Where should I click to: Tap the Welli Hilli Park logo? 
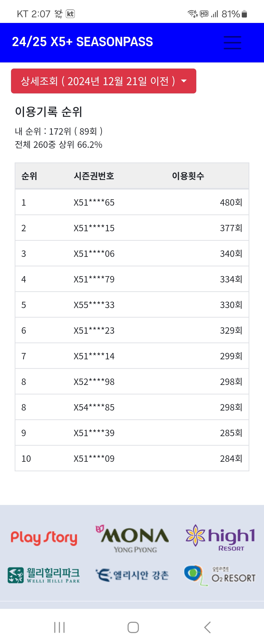44,575
